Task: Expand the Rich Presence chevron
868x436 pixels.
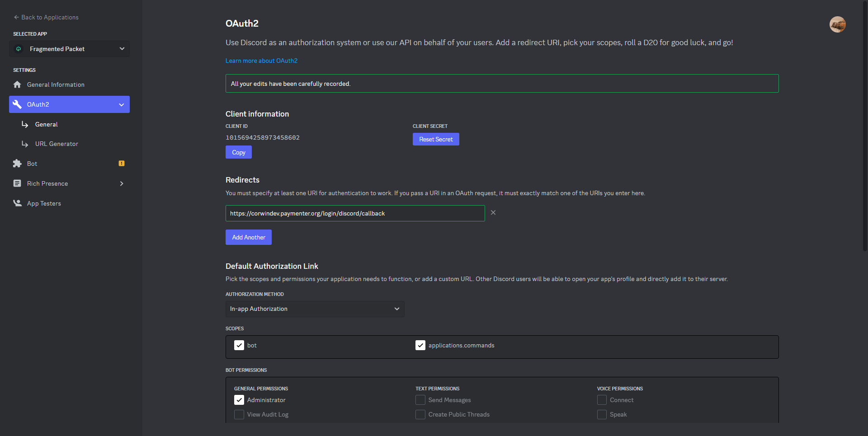Action: pyautogui.click(x=121, y=183)
